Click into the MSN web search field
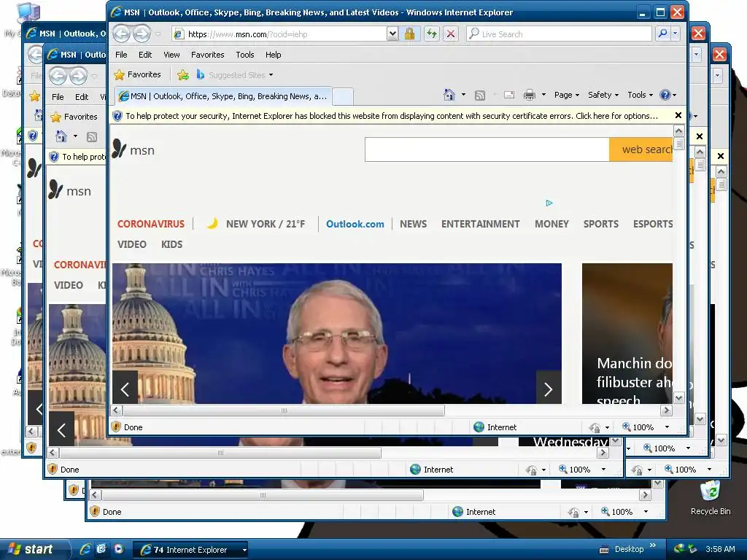 (487, 149)
